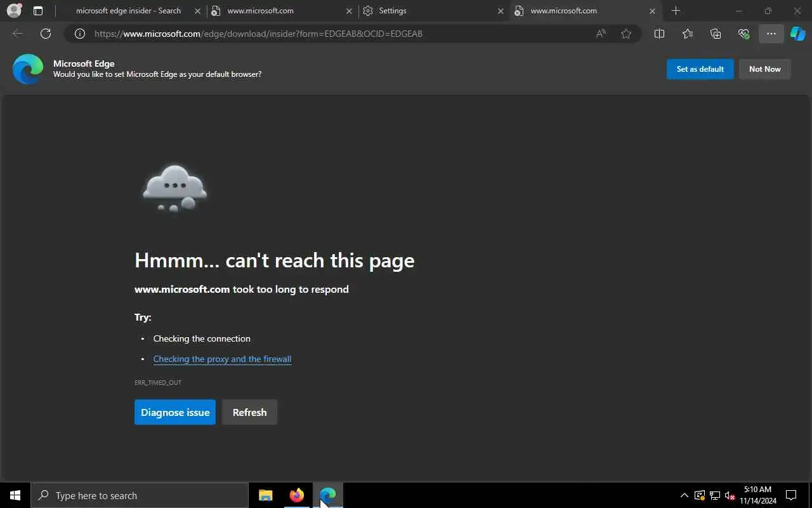Open Browser essentials heart icon

pos(743,34)
